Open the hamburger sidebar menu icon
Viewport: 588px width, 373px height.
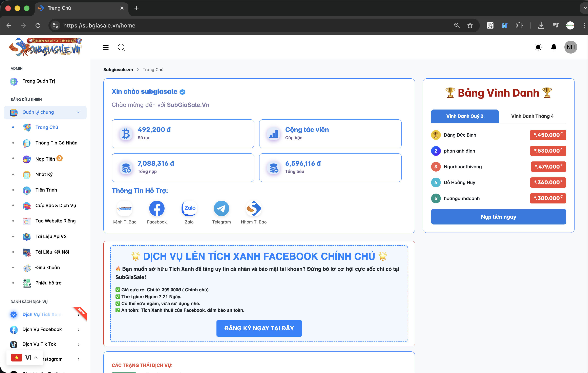[x=105, y=47]
